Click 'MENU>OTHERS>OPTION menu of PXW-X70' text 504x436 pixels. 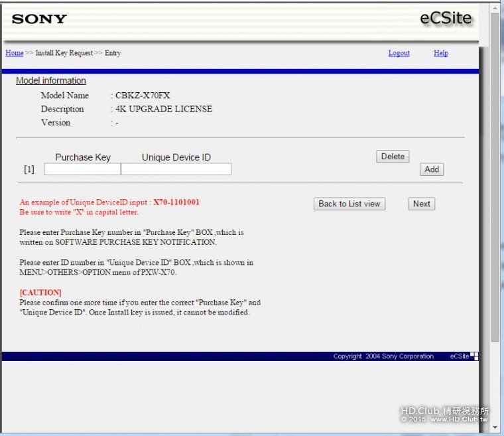(x=98, y=272)
